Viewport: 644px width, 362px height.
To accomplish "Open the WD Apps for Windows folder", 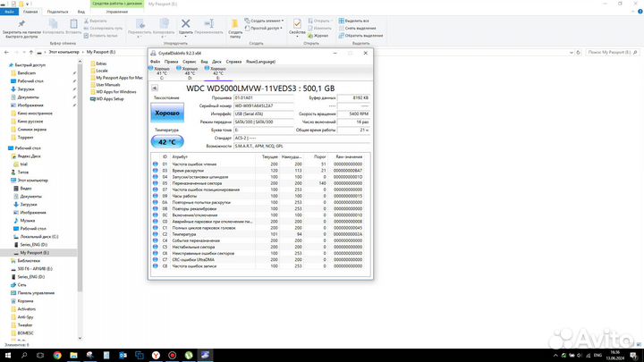I will click(113, 91).
